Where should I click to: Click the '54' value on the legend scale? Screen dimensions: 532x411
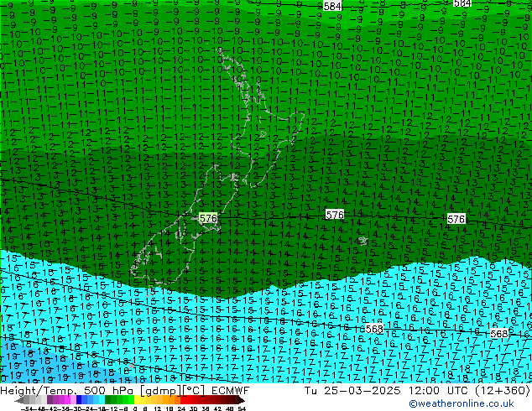click(242, 408)
